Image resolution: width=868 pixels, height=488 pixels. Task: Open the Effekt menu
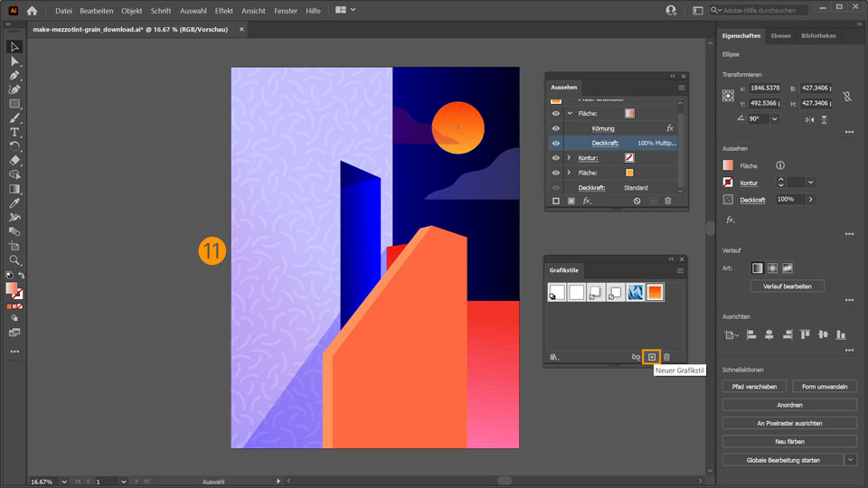tap(223, 11)
